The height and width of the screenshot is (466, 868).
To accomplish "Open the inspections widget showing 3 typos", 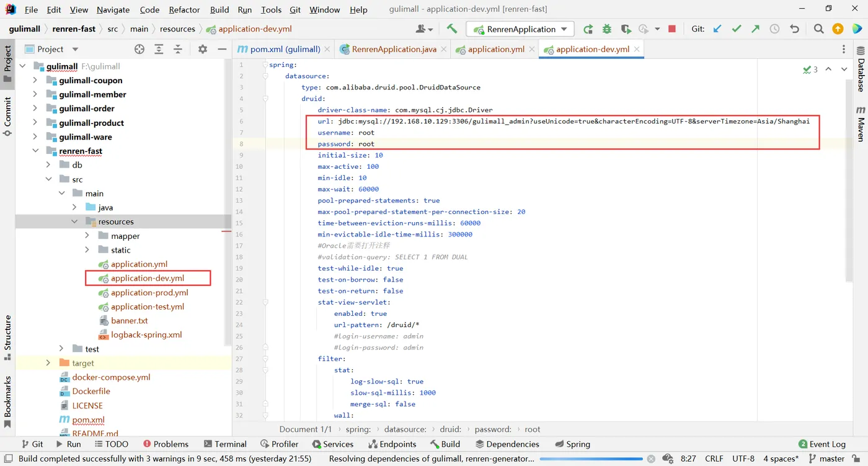I will pyautogui.click(x=810, y=69).
